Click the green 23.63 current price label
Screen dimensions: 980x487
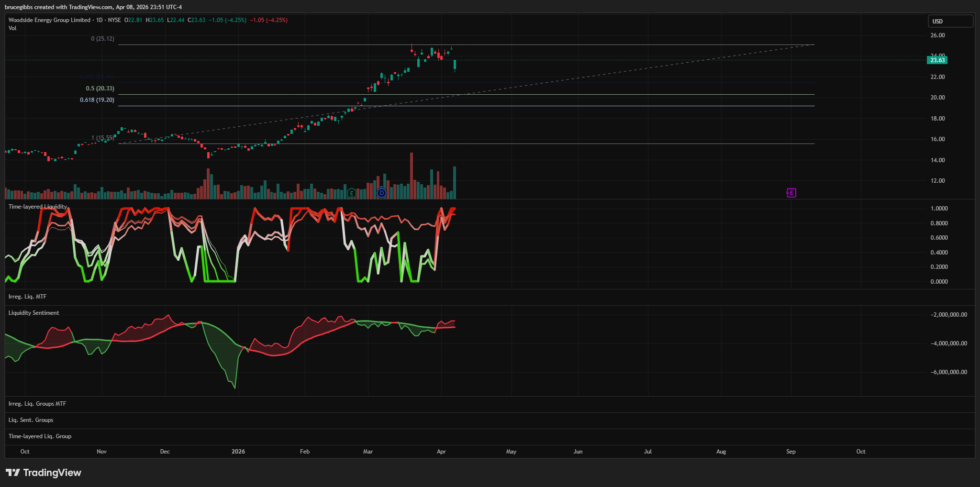tap(937, 60)
